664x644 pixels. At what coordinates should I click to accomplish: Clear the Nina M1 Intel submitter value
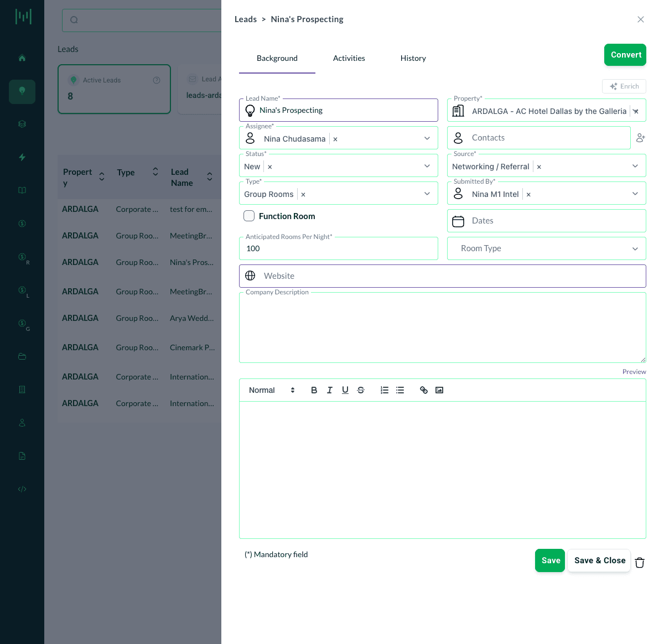(x=528, y=195)
